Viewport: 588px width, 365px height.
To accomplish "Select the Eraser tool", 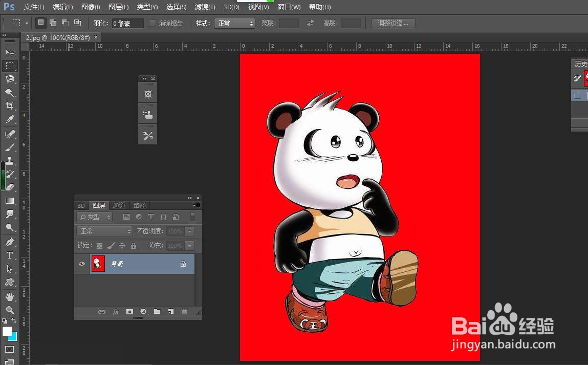I will (x=10, y=187).
